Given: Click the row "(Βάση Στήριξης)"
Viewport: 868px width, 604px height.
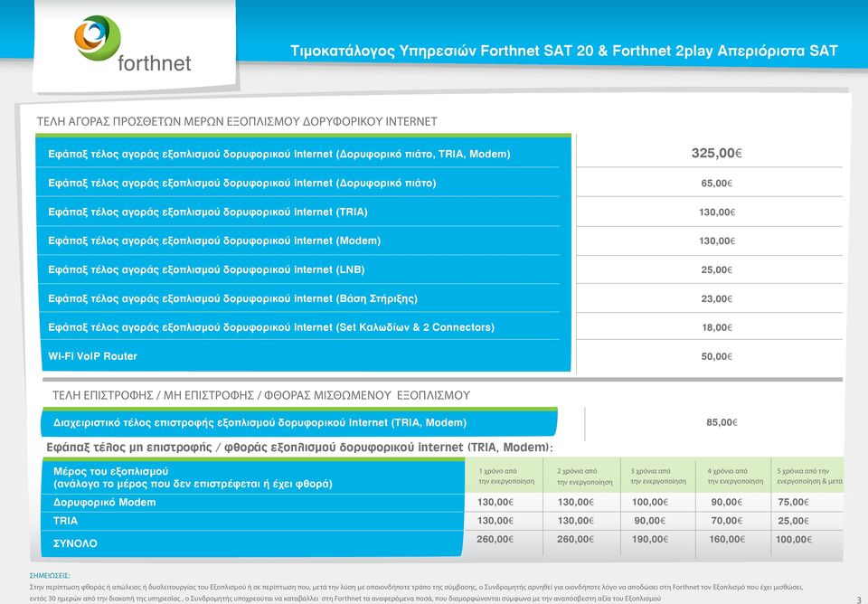Looking at the screenshot, I should pos(303,298).
